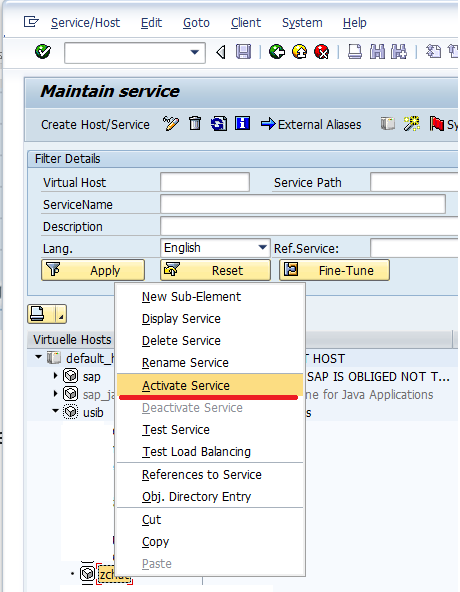Click the yellow Exit arrow icon
The image size is (460, 592).
(x=299, y=52)
